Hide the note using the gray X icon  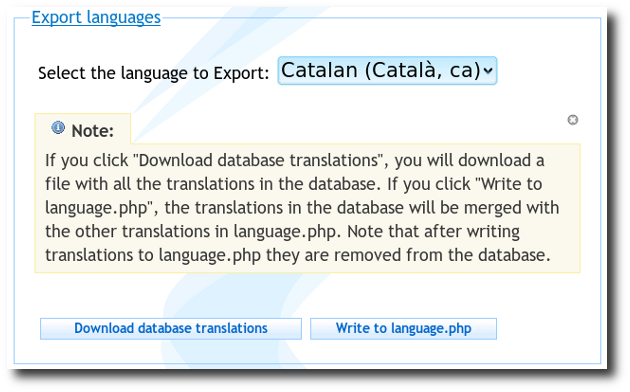[x=573, y=120]
